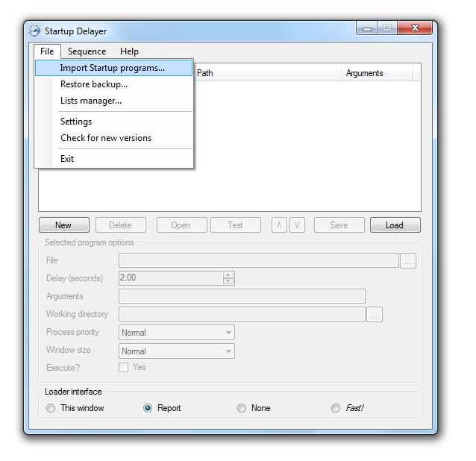476x461 pixels.
Task: Select Restore backup from File menu
Action: click(114, 84)
